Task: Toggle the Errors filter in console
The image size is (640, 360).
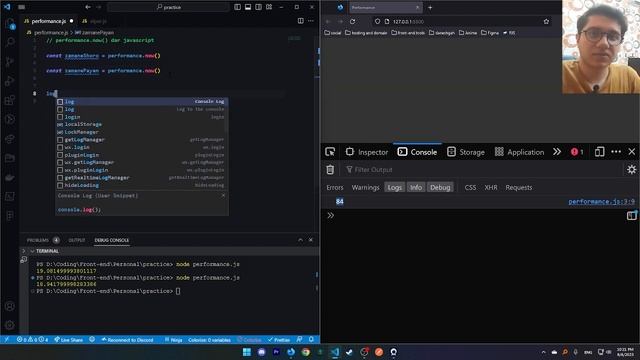Action: click(x=335, y=187)
